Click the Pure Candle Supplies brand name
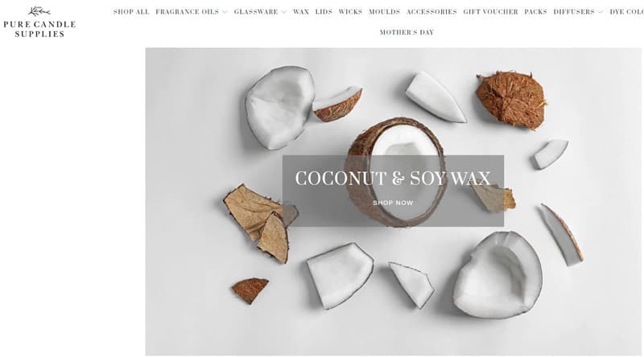 pyautogui.click(x=39, y=29)
